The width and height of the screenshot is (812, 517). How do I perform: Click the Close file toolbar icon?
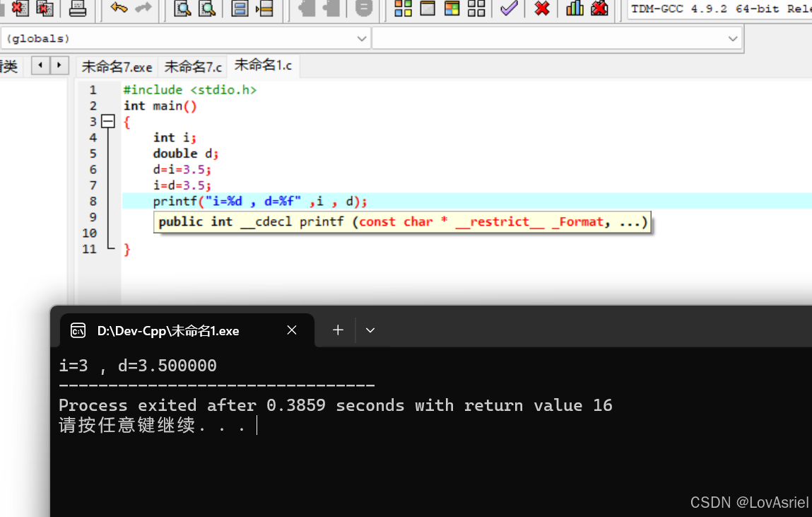20,8
